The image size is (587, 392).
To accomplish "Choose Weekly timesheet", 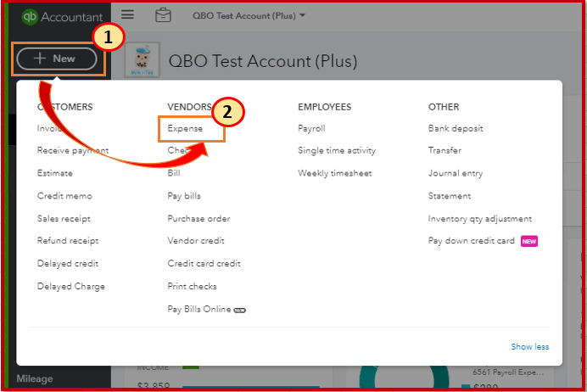I will coord(335,173).
